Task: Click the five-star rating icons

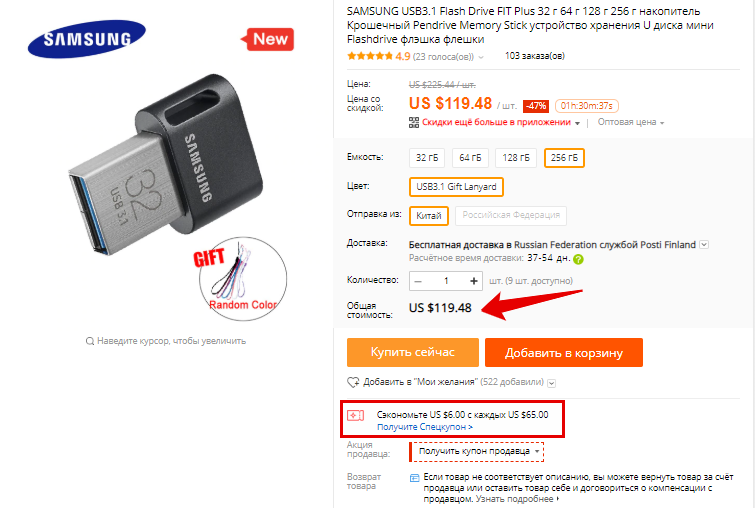Action: tap(370, 56)
